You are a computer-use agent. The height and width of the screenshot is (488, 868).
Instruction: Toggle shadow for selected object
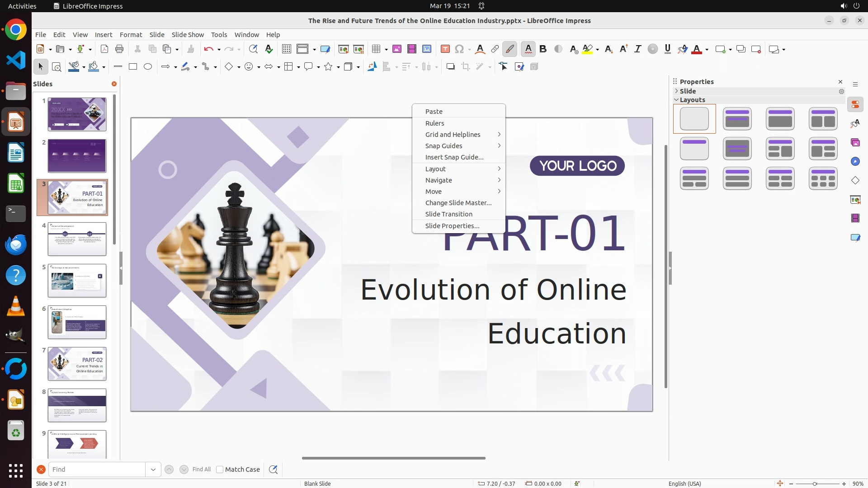[450, 67]
